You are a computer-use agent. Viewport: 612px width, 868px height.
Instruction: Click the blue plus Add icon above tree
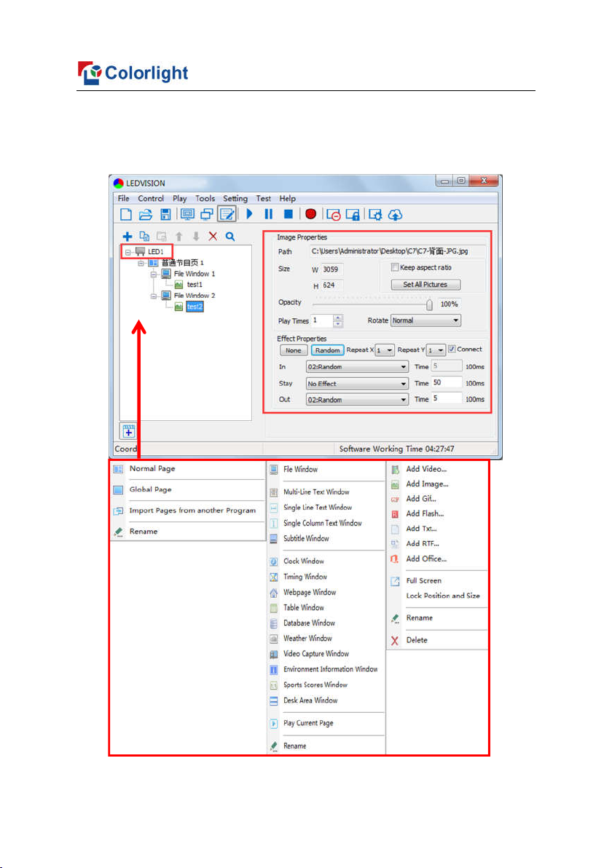click(127, 237)
